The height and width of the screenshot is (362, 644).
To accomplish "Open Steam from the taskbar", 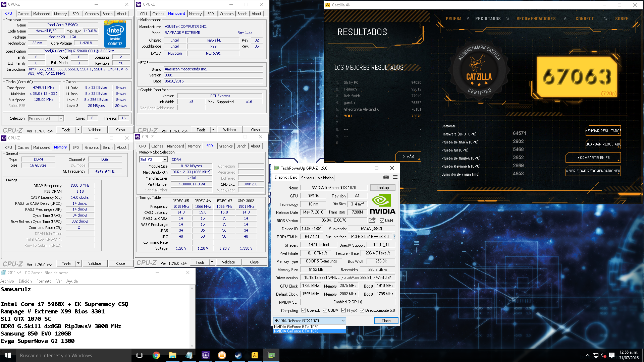I will 238,355.
